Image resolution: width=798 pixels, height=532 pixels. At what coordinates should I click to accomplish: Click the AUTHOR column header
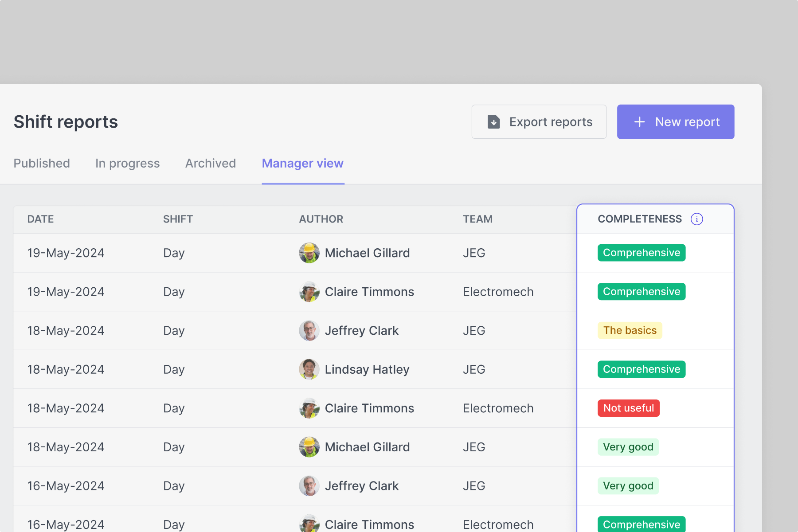pos(321,219)
